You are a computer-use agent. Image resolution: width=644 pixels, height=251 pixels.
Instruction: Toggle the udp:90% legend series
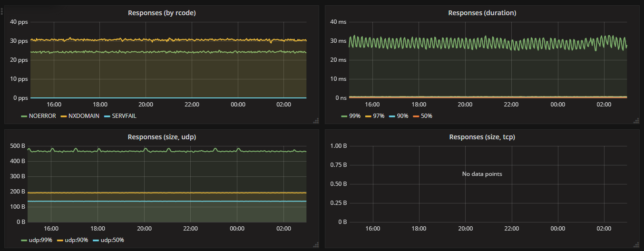click(x=78, y=240)
